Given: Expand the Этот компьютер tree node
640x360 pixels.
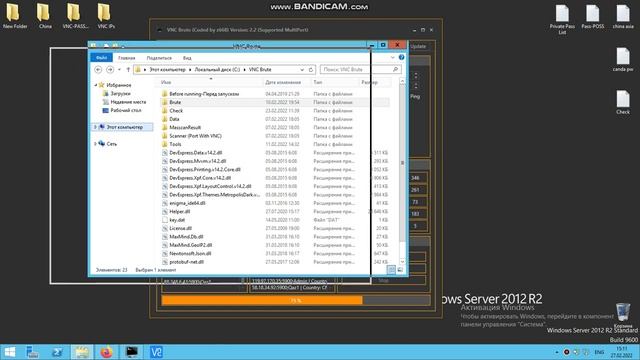Looking at the screenshot, I should (x=96, y=127).
